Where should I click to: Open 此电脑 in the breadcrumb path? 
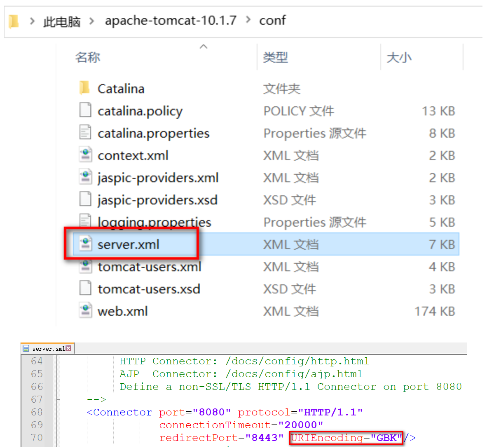tap(62, 22)
